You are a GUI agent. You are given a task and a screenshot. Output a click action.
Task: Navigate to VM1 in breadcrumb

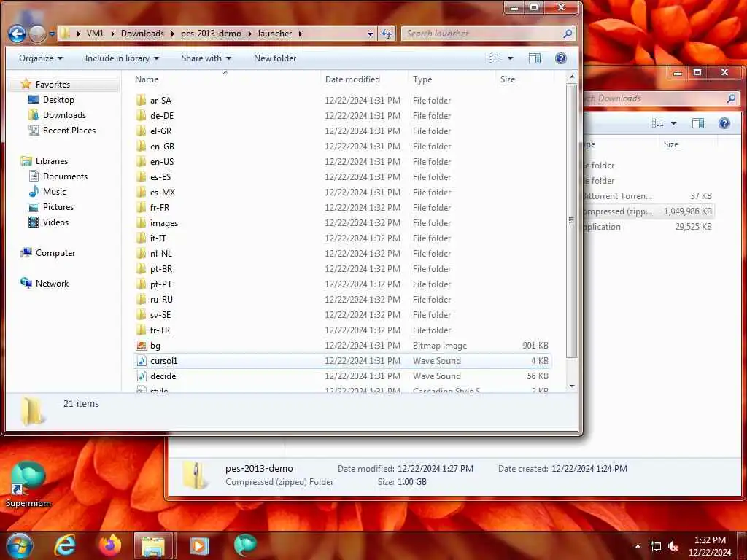(x=95, y=34)
